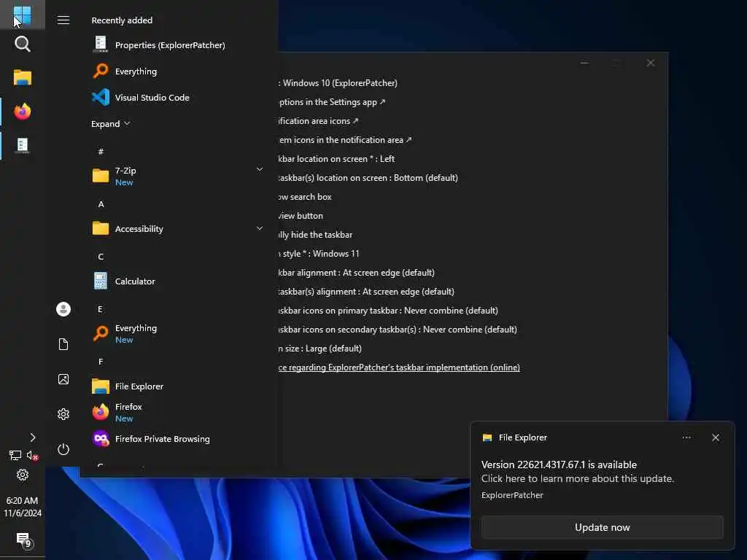Toggle automatically hide the taskbar
747x560 pixels.
(316, 235)
